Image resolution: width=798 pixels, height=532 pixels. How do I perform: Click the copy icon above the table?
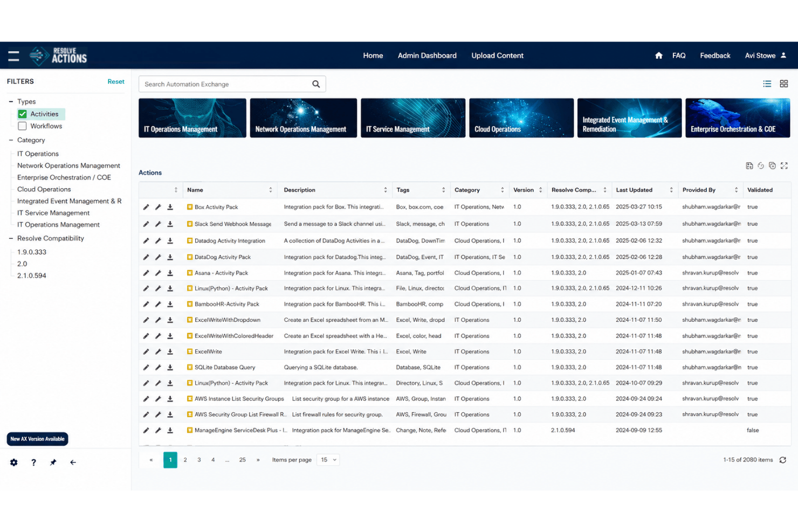(x=772, y=166)
